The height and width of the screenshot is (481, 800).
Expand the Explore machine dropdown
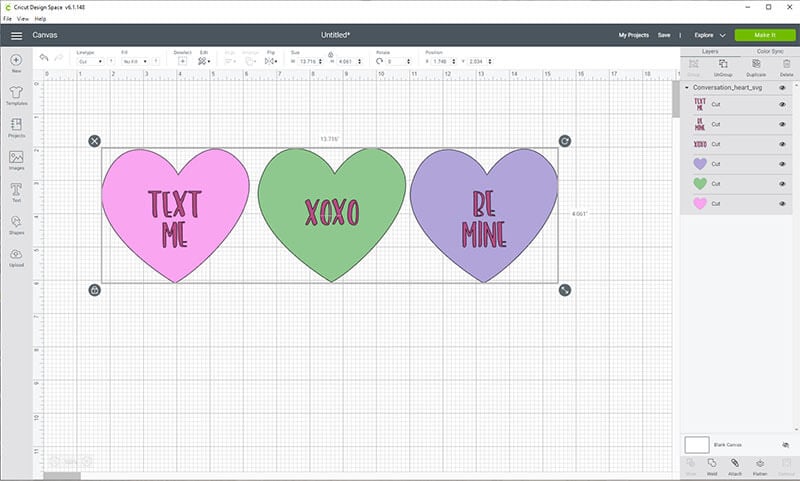point(708,35)
